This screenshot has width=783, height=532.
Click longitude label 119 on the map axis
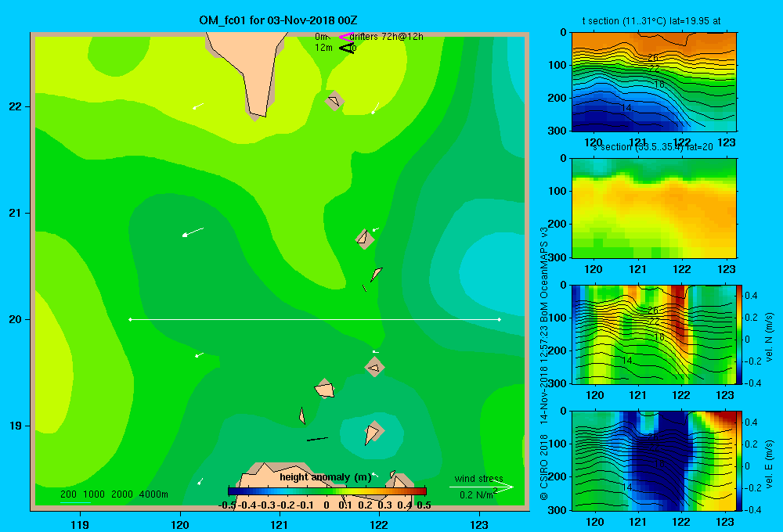click(80, 524)
